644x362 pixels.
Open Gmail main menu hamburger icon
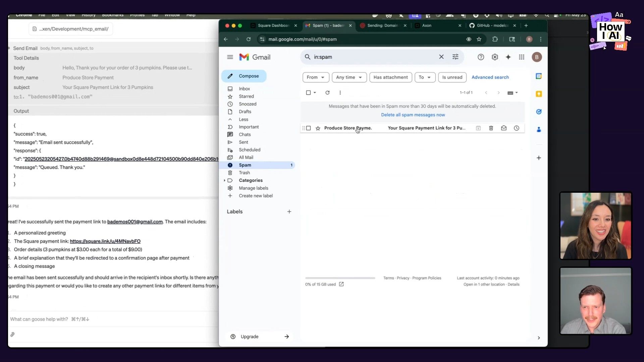click(x=230, y=57)
